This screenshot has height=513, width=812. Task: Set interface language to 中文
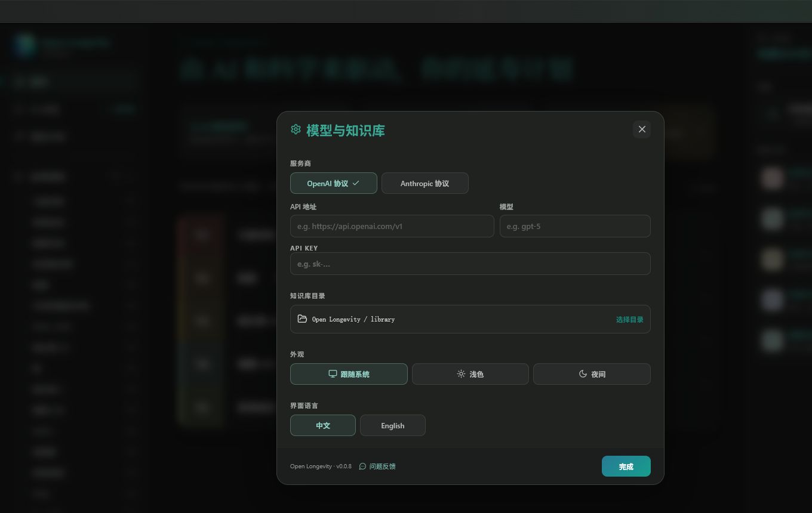tap(323, 425)
